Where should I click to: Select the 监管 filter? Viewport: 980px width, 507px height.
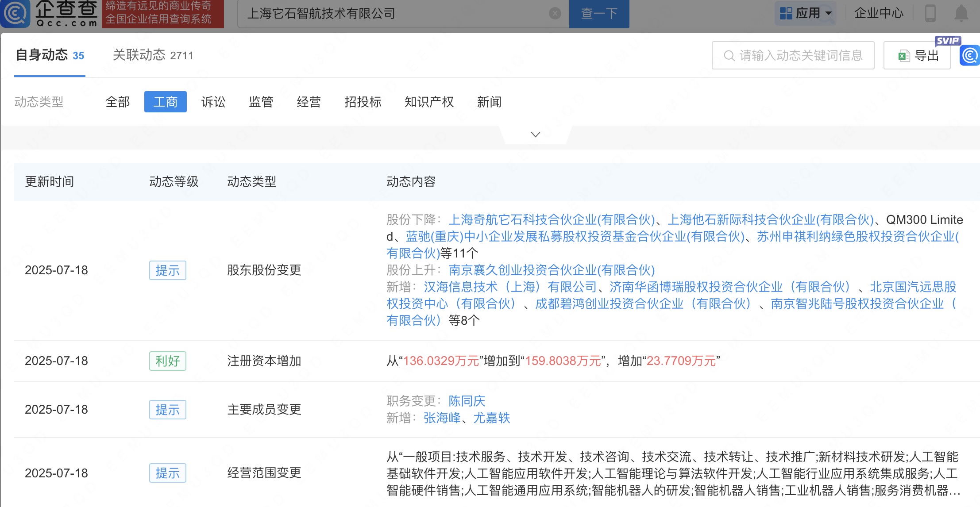tap(261, 102)
